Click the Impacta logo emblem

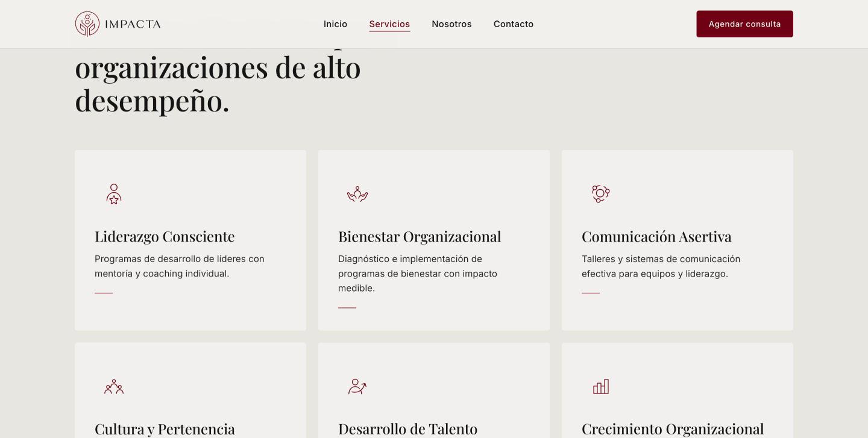(x=87, y=24)
